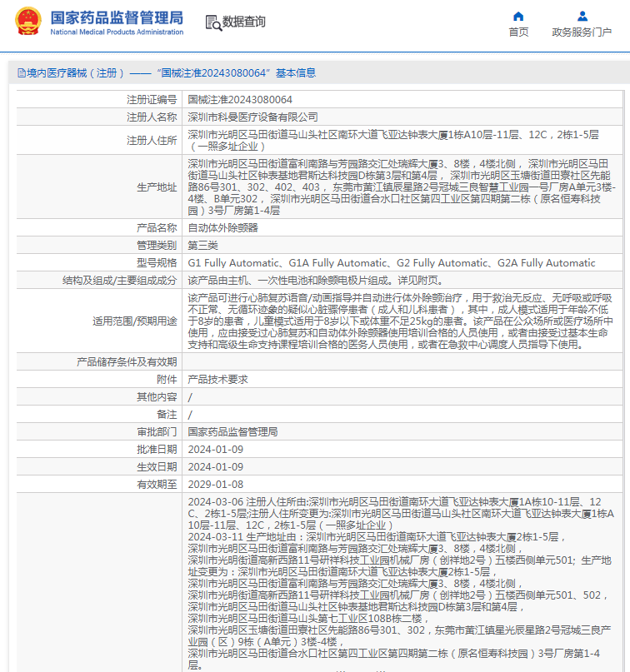The width and height of the screenshot is (630, 672).
Task: Select 第三类 value
Action: tap(202, 245)
